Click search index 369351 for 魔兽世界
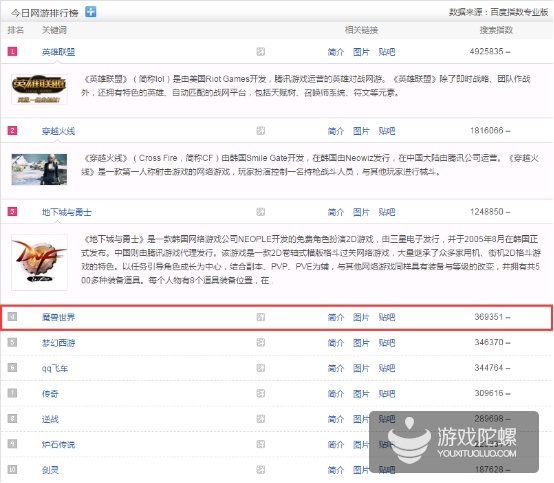The width and height of the screenshot is (554, 483). coord(489,317)
